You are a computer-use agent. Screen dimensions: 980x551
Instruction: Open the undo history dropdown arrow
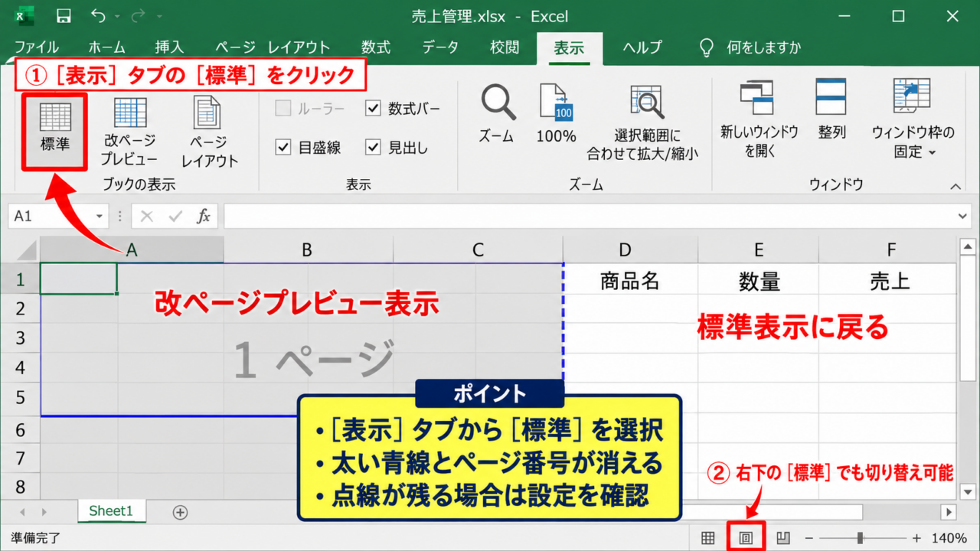click(117, 16)
